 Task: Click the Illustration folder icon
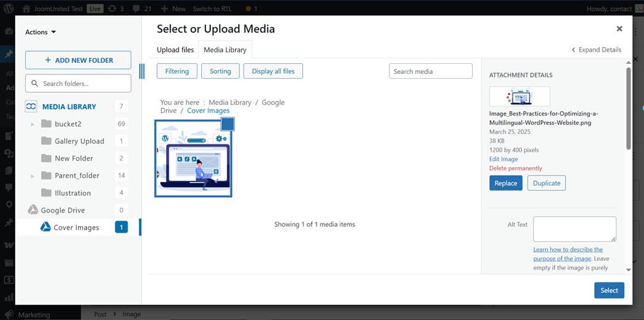46,193
